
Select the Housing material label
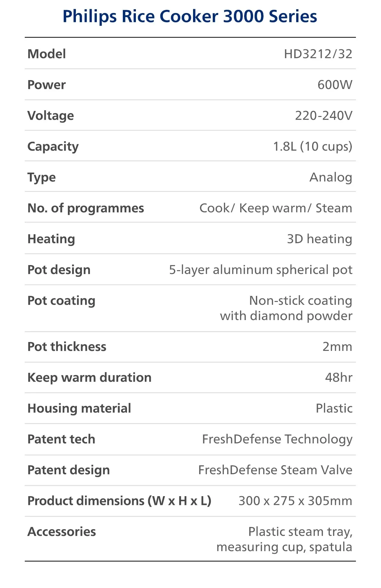(x=79, y=408)
